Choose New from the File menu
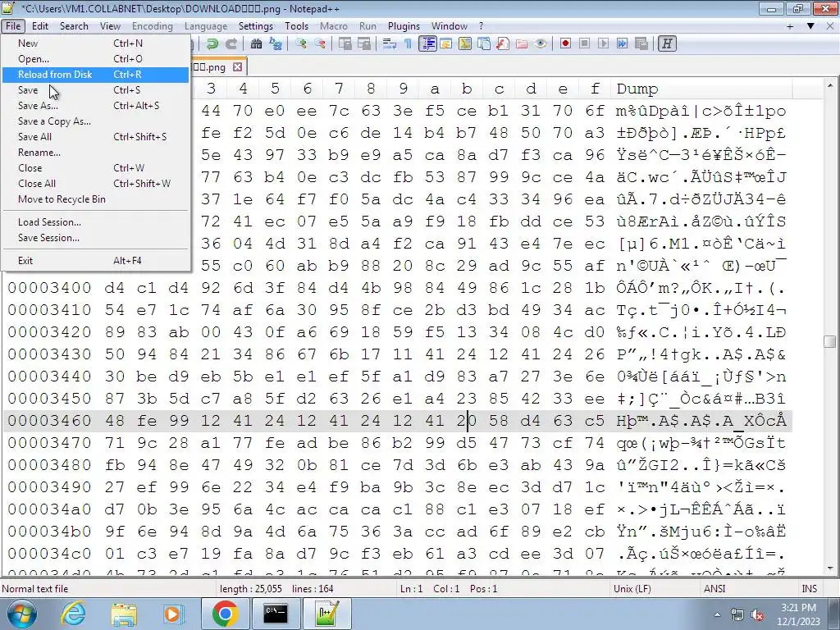840x630 pixels. pyautogui.click(x=95, y=43)
